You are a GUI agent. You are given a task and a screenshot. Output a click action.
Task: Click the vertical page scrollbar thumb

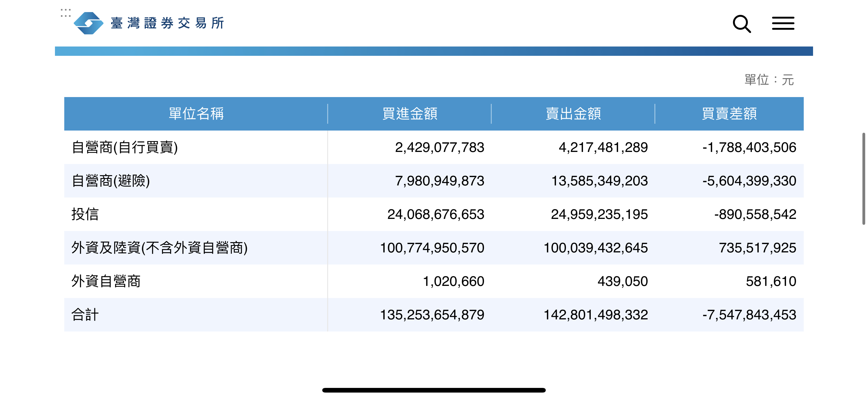(x=864, y=179)
